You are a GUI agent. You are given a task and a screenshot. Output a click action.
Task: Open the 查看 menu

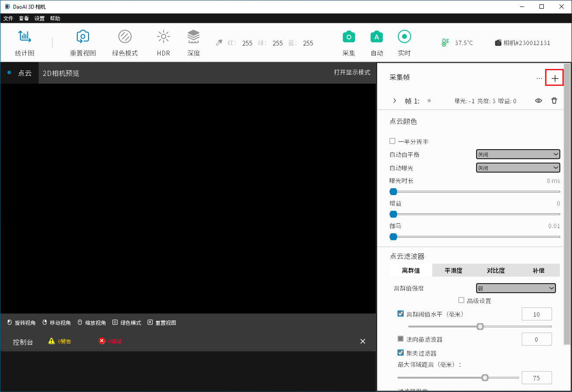point(24,18)
